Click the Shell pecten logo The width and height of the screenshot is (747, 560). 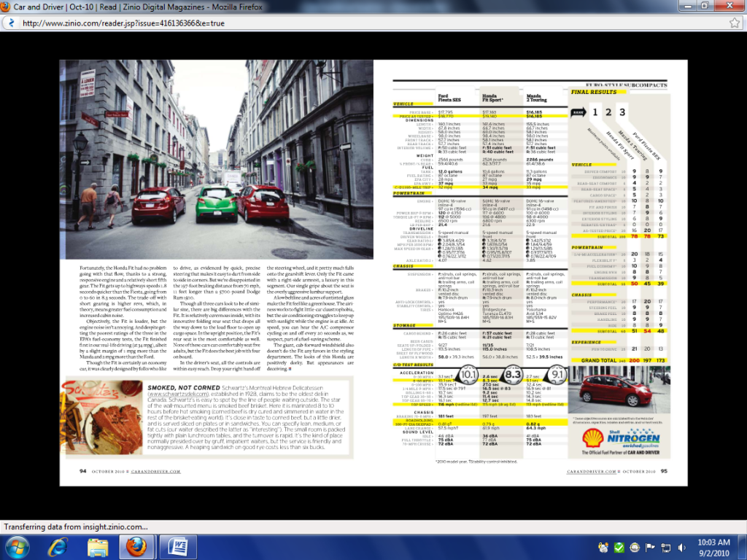click(x=592, y=437)
